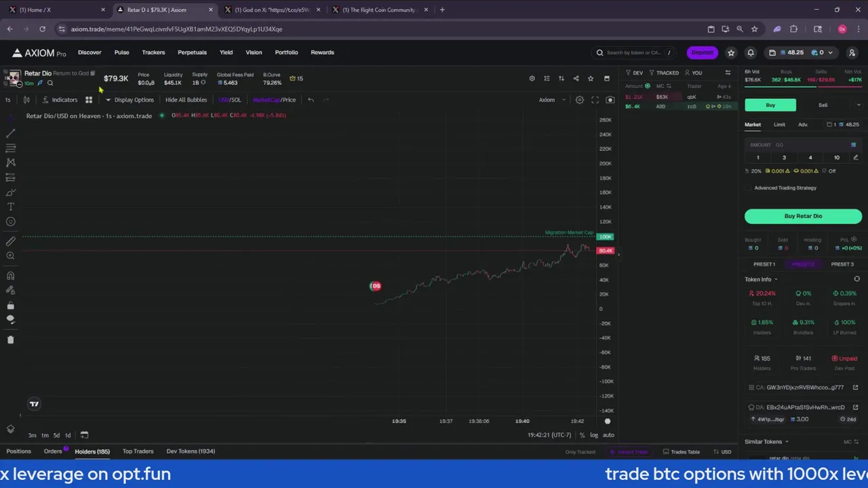
Task: Toggle USD/SOL currency display
Action: coord(229,100)
